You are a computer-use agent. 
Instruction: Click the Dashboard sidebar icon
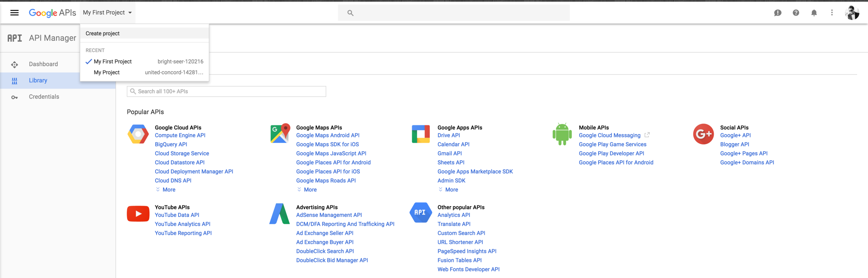14,65
